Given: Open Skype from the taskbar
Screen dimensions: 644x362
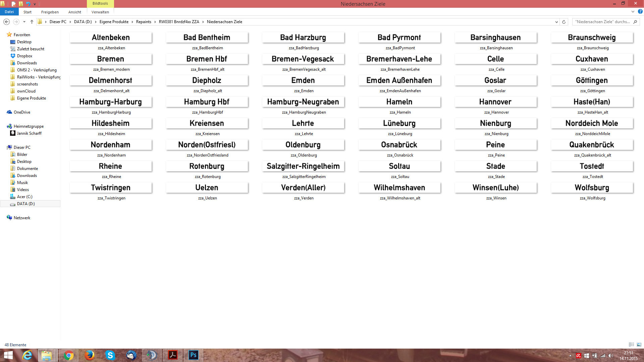Looking at the screenshot, I should click(110, 355).
